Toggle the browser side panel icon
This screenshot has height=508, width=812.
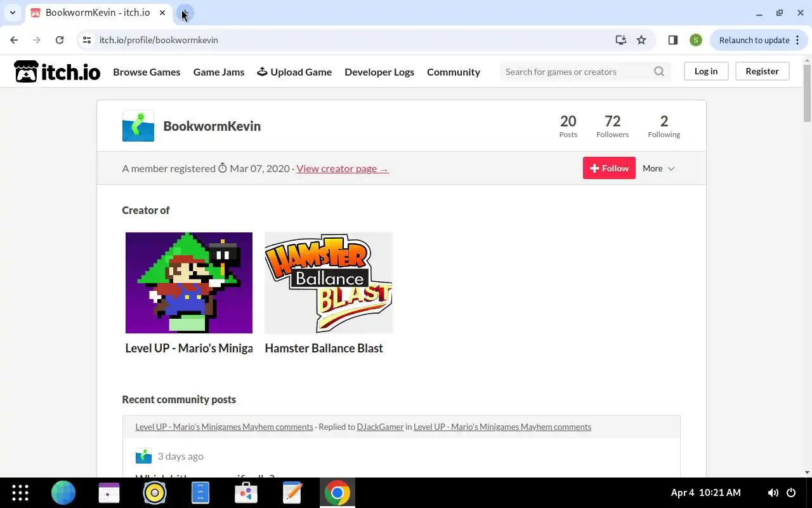[673, 40]
